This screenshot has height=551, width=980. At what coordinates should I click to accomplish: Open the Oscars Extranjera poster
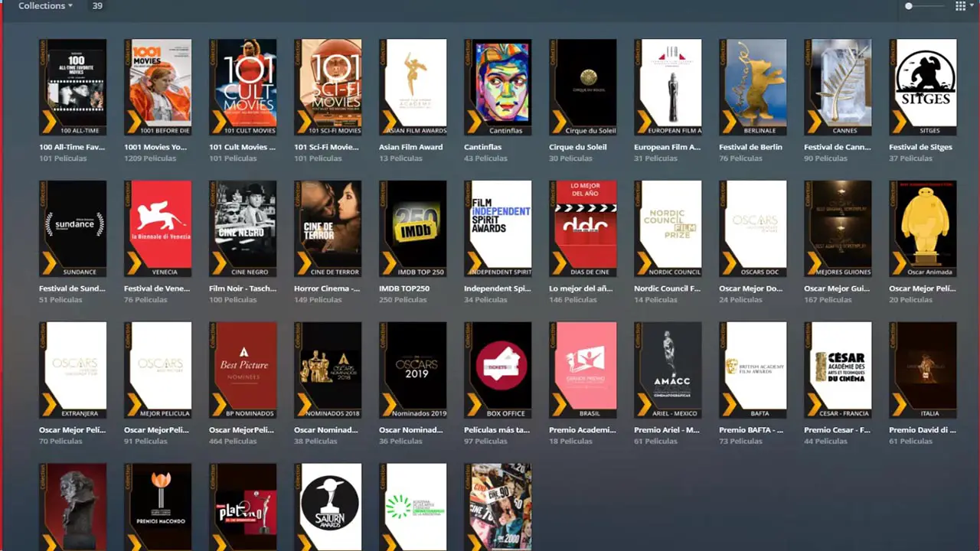click(73, 370)
